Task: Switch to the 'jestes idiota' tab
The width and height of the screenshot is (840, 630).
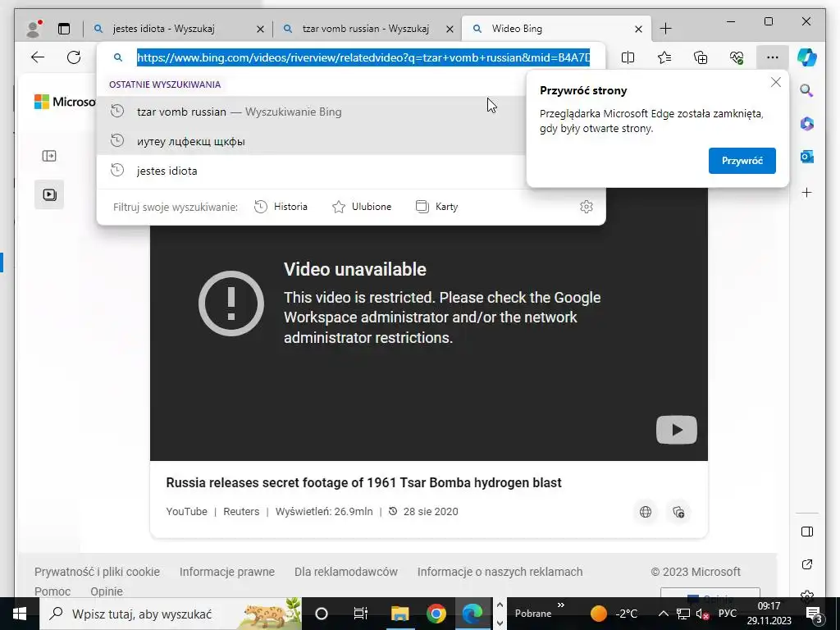Action: coord(164,29)
